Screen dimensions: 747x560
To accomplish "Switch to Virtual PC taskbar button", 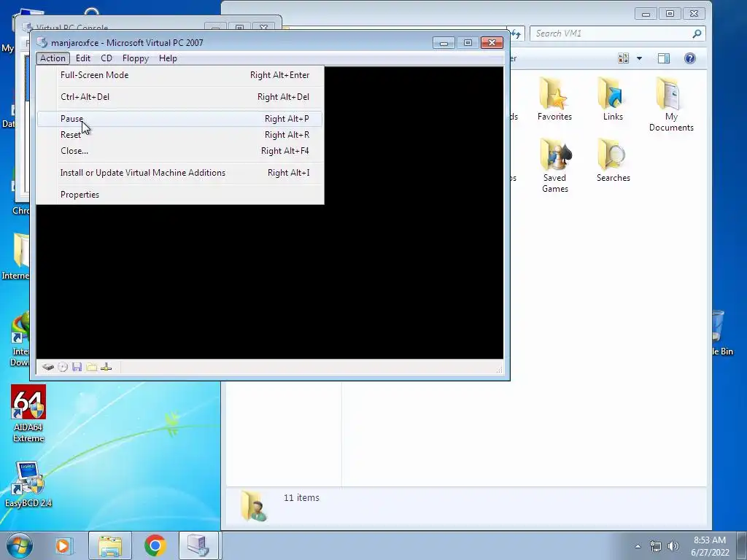I will (198, 545).
